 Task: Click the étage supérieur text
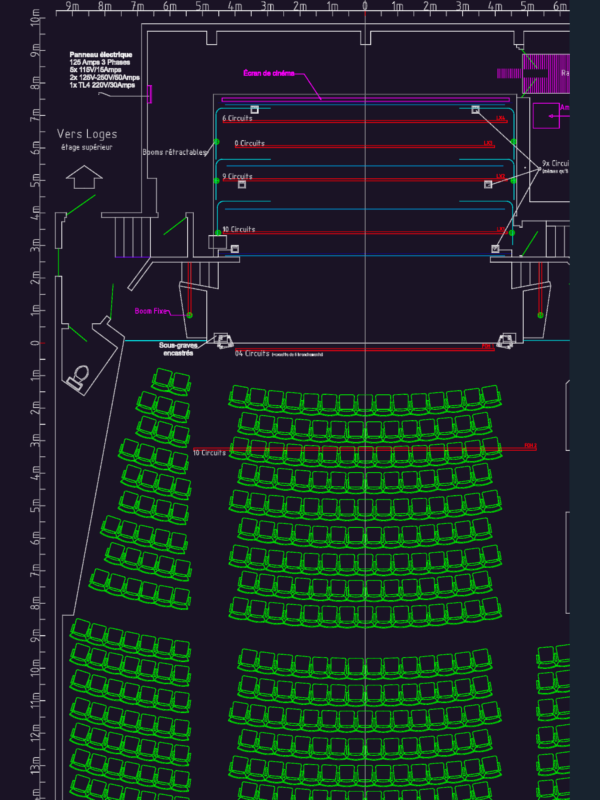coord(87,147)
